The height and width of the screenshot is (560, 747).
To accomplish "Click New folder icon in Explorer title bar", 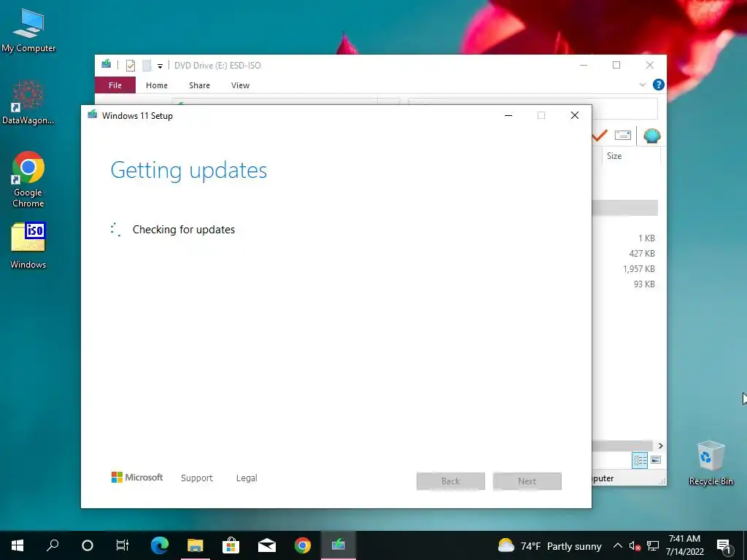I will [147, 65].
